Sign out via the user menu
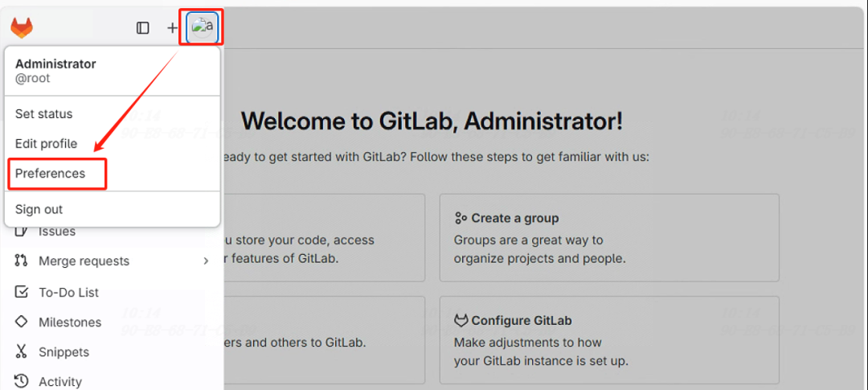The height and width of the screenshot is (390, 868). (39, 210)
